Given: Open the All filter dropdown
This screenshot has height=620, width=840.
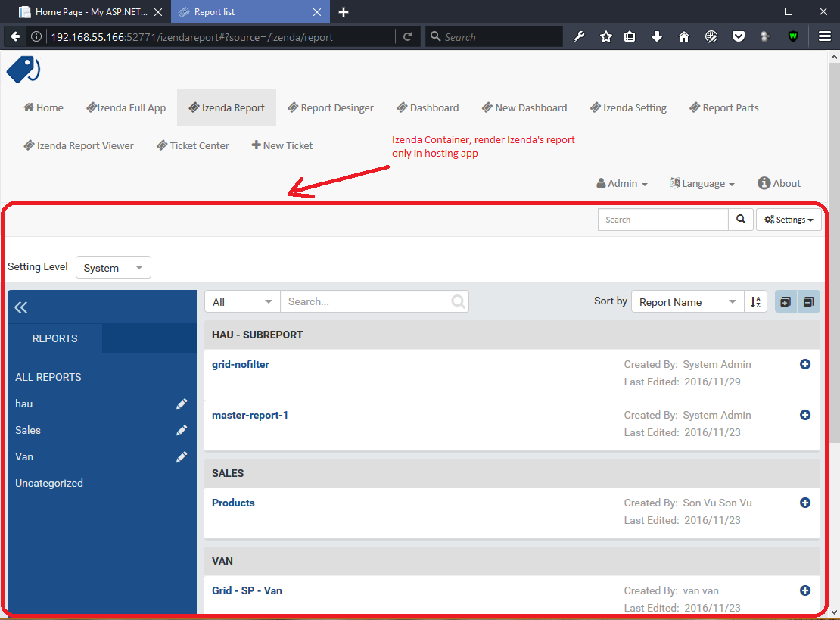Looking at the screenshot, I should (243, 302).
